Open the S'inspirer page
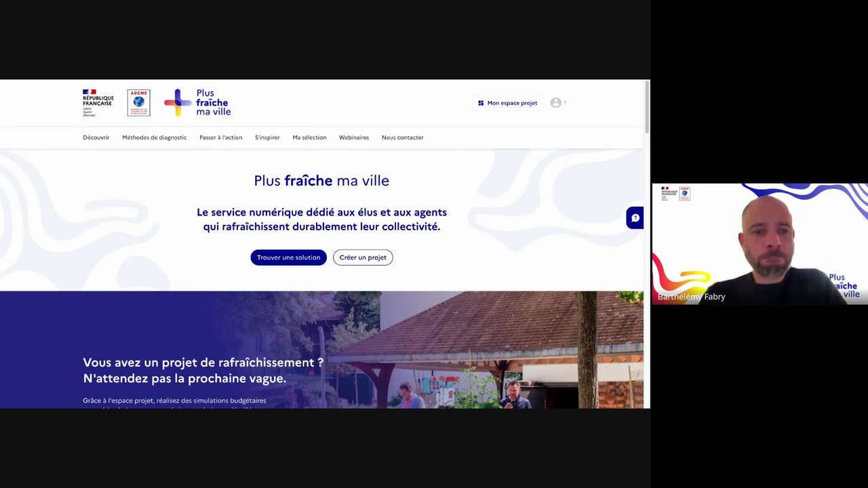This screenshot has width=868, height=488. 267,138
